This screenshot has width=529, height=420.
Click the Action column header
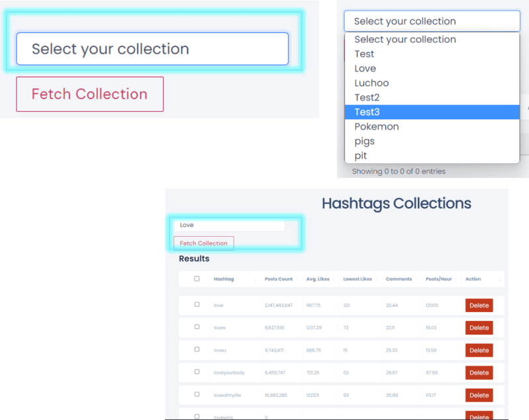473,279
